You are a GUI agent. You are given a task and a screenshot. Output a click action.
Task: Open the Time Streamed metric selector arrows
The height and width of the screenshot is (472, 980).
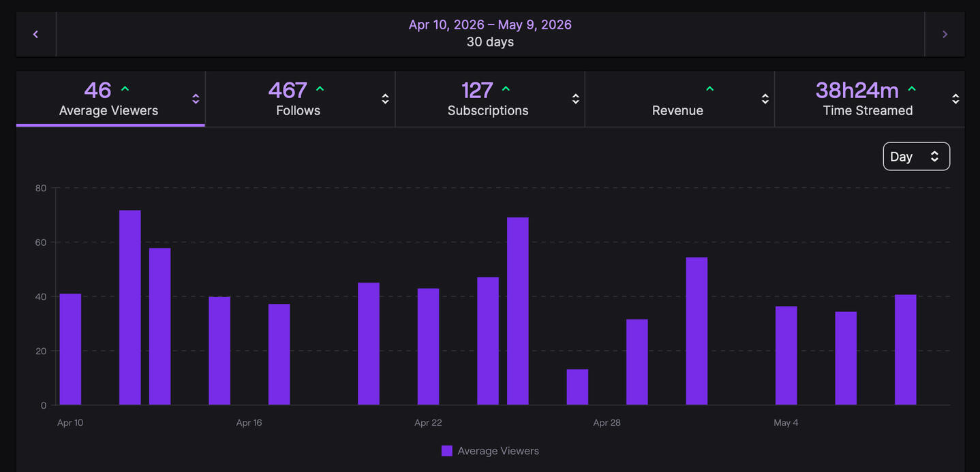955,99
